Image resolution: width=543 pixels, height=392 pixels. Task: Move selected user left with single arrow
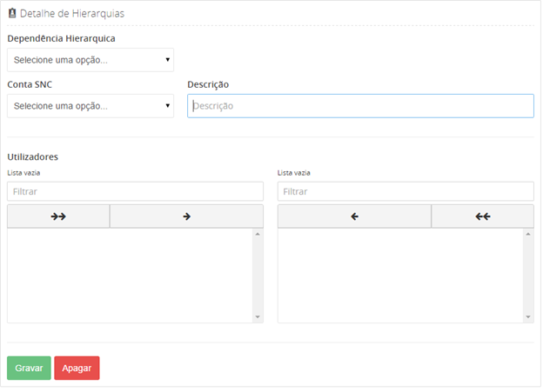tap(354, 216)
